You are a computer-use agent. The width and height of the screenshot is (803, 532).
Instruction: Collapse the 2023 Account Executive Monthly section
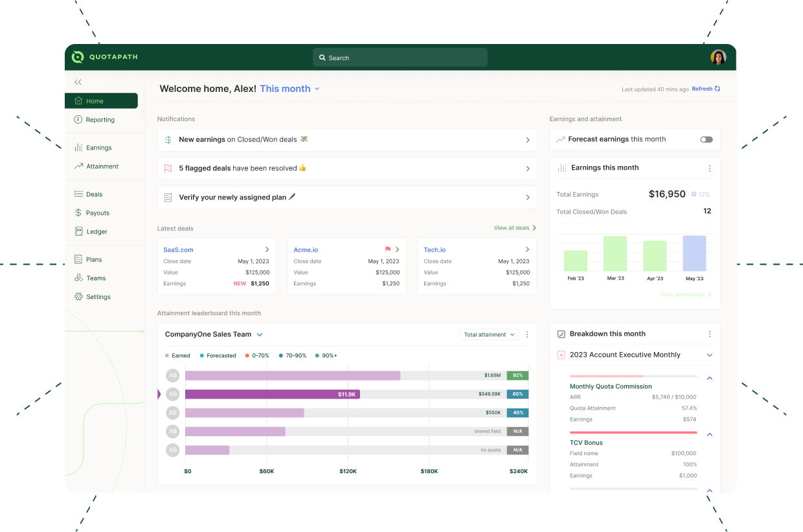coord(710,355)
